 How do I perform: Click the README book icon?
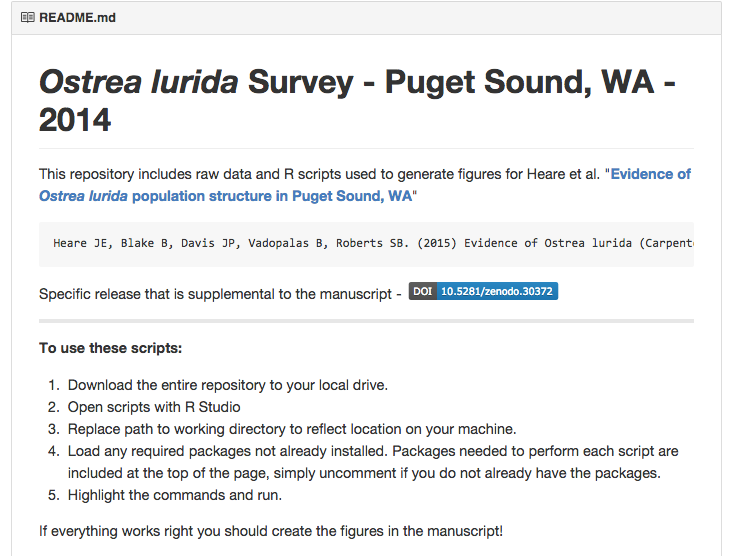28,18
